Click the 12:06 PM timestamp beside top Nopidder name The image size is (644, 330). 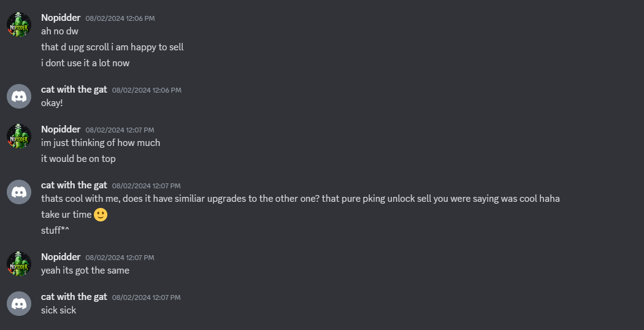(120, 18)
